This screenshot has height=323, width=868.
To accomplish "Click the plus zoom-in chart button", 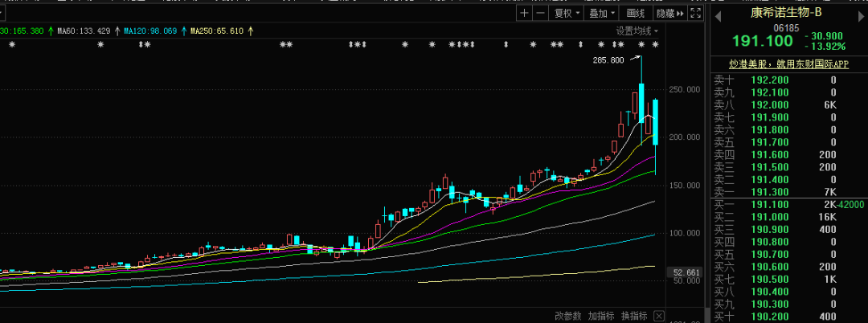I will click(x=525, y=13).
